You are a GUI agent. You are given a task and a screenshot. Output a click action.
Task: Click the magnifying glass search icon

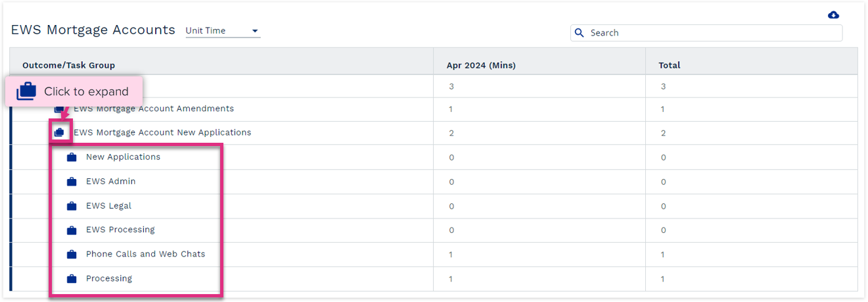[580, 33]
